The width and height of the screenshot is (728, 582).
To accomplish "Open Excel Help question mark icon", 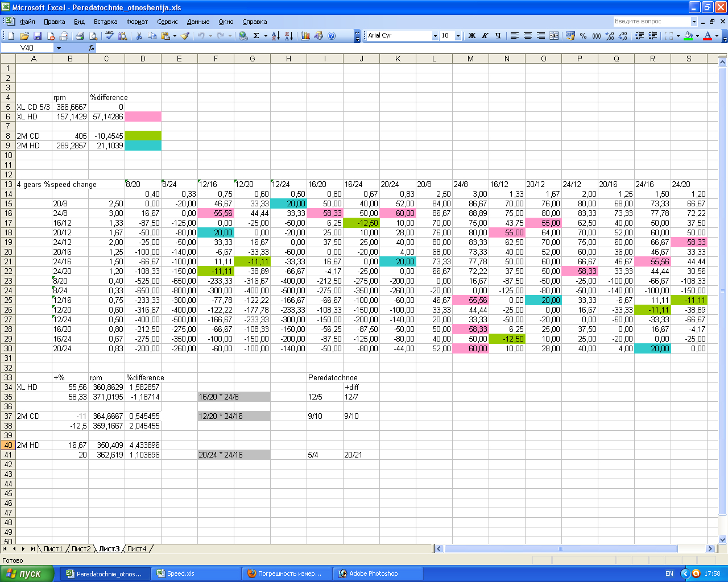I will [332, 36].
